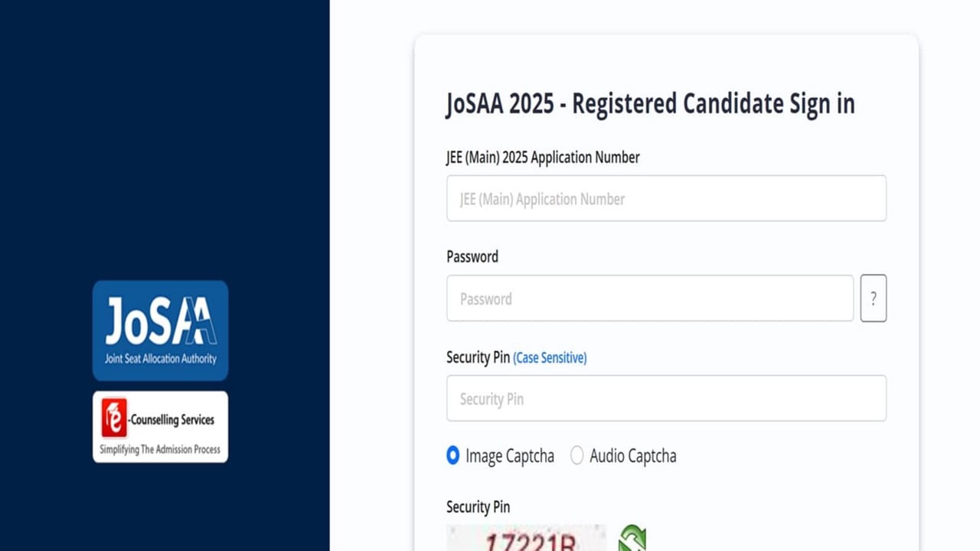Focus the Password input field
Screen dimensions: 980x551
[x=650, y=298]
